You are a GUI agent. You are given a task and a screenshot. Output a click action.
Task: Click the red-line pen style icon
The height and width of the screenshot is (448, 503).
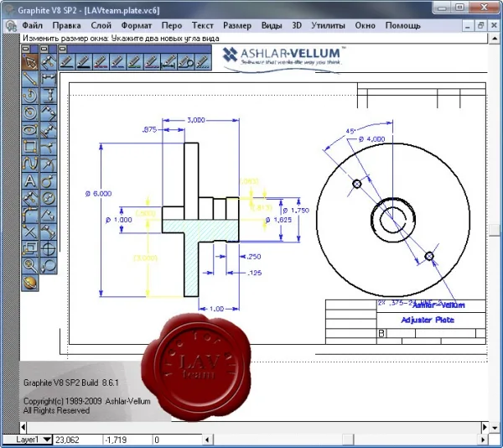pos(101,61)
